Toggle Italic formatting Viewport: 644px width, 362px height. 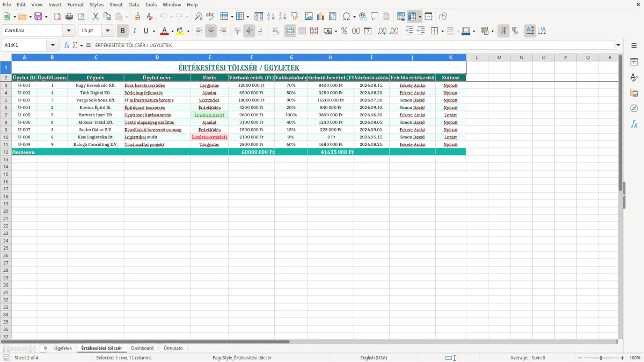[x=134, y=31]
